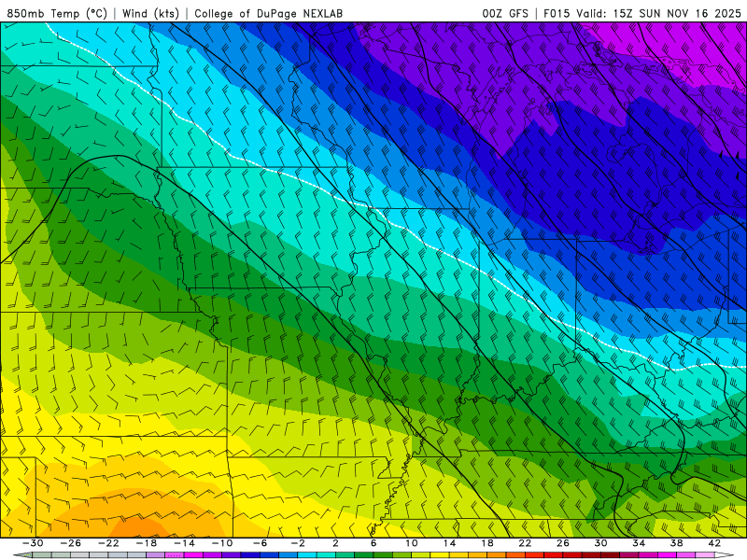Click the '00Z GFS' model run label

pyautogui.click(x=505, y=13)
